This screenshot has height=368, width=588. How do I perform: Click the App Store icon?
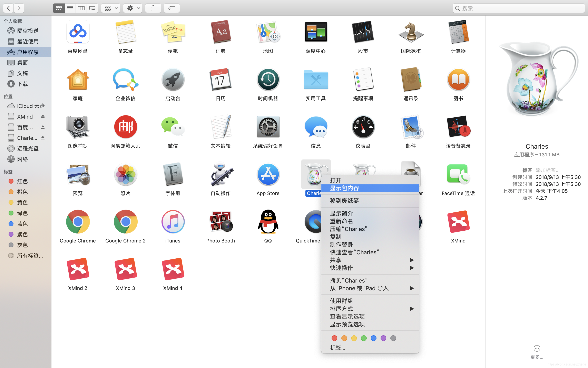(x=268, y=174)
